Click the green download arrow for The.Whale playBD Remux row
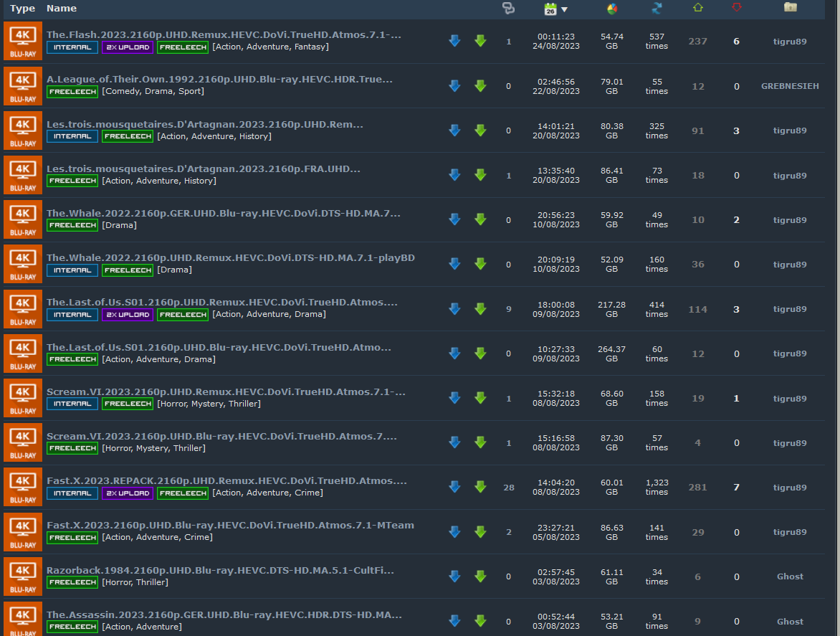 click(480, 264)
